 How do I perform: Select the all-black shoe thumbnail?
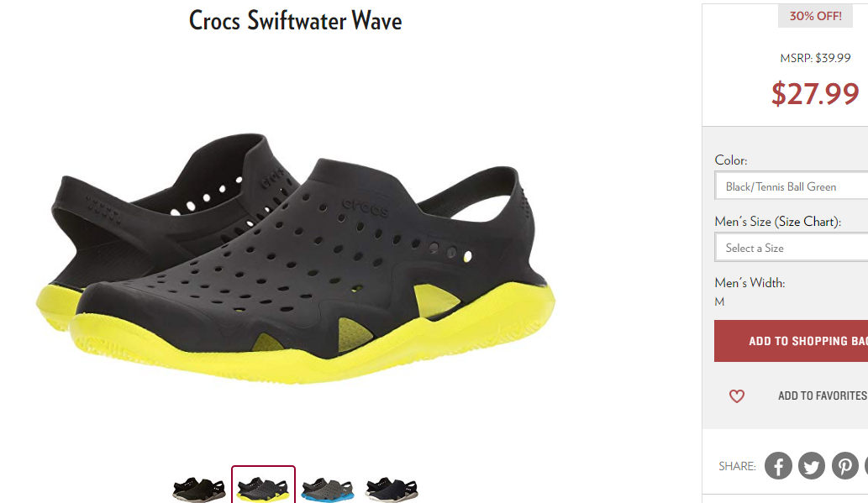click(199, 489)
